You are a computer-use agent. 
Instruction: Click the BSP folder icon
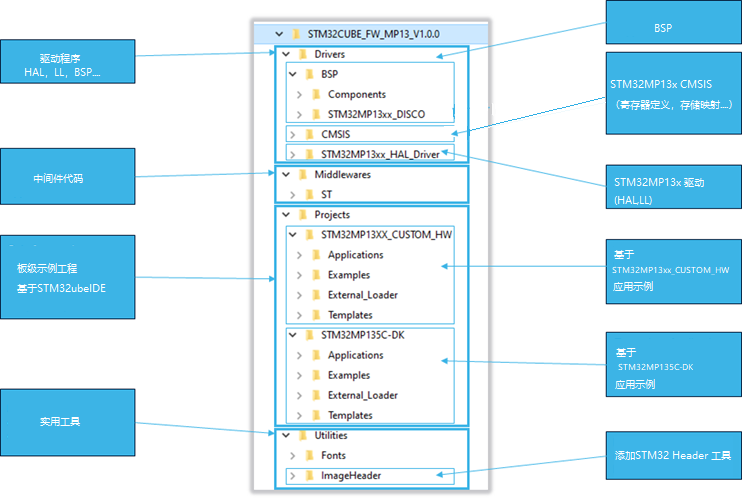(309, 74)
